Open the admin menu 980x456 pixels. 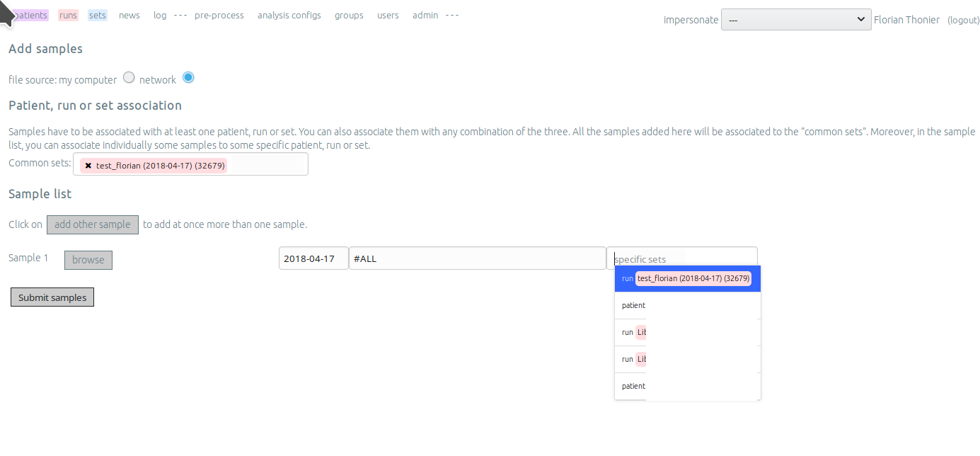click(x=425, y=15)
